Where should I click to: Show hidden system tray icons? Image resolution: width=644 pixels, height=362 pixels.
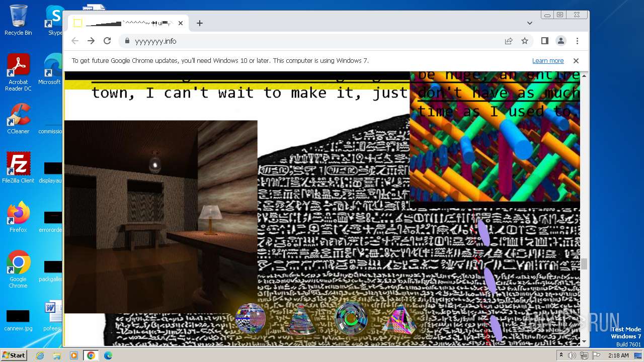click(561, 355)
